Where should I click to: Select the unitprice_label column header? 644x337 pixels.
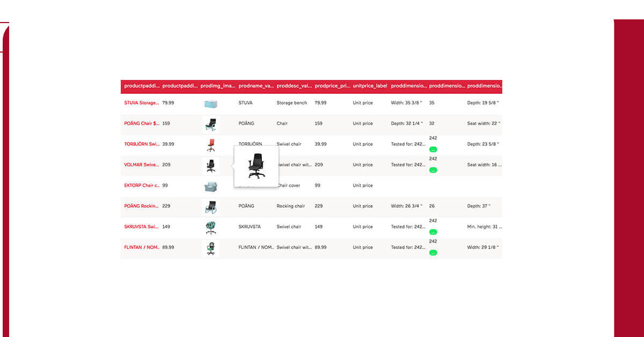click(x=370, y=86)
